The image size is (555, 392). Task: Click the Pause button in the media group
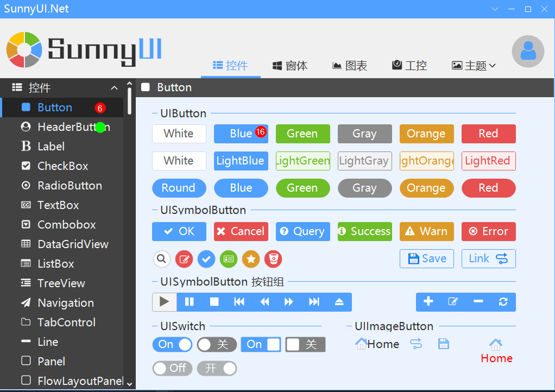[190, 302]
